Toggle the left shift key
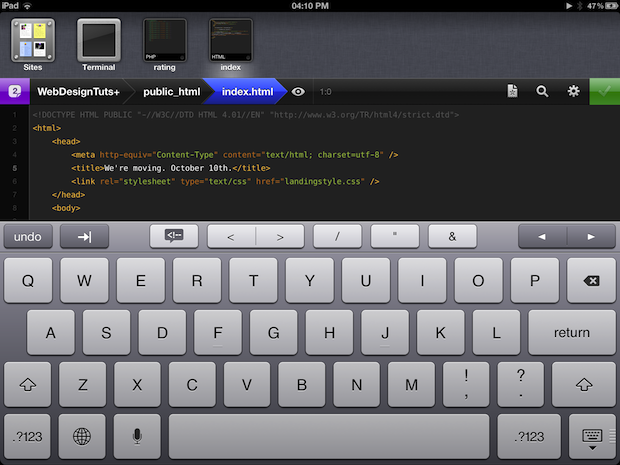This screenshot has width=620, height=465. click(x=28, y=384)
